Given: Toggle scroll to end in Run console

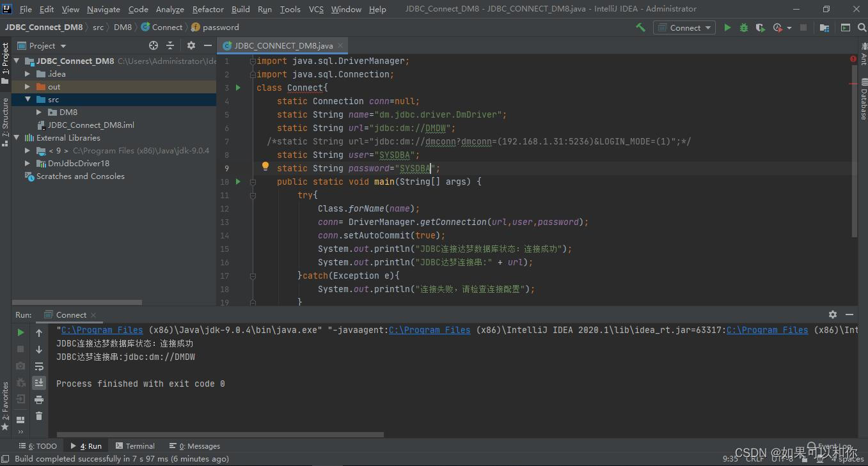Looking at the screenshot, I should click(39, 382).
